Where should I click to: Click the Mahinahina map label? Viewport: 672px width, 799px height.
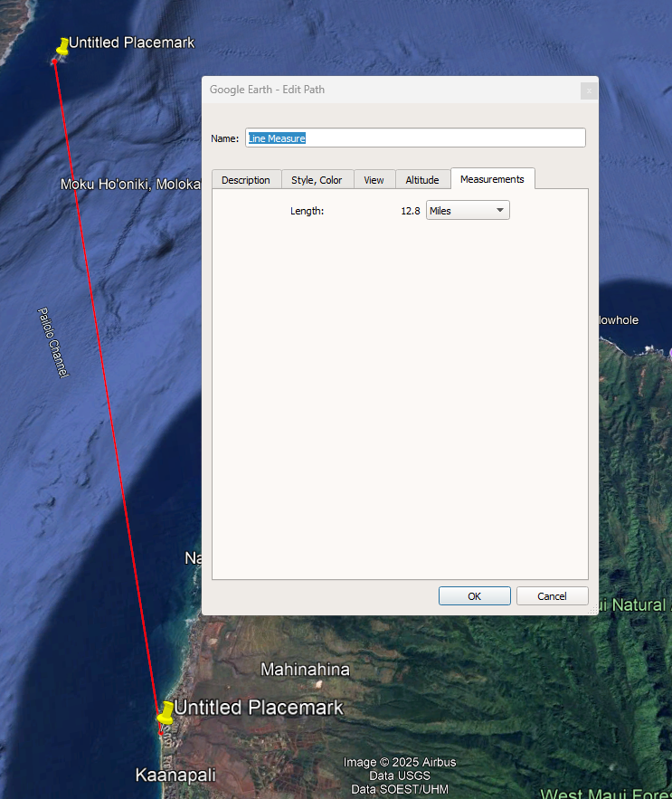(x=305, y=669)
